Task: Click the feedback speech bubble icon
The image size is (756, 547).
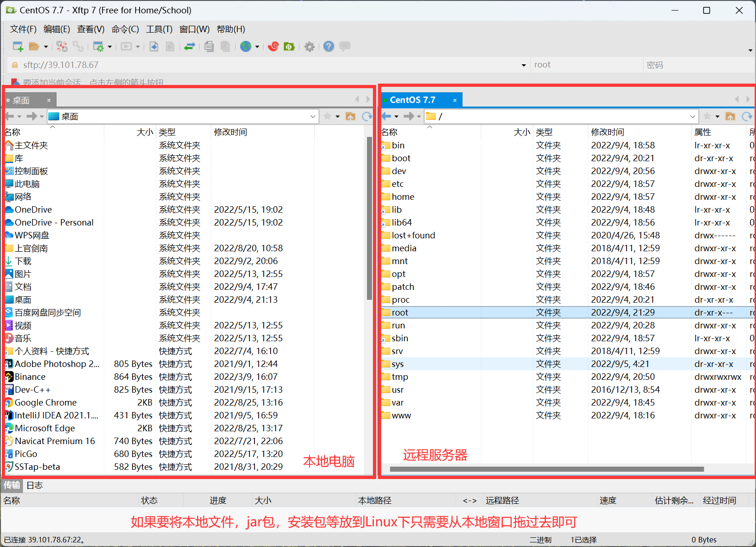Action: coord(345,46)
